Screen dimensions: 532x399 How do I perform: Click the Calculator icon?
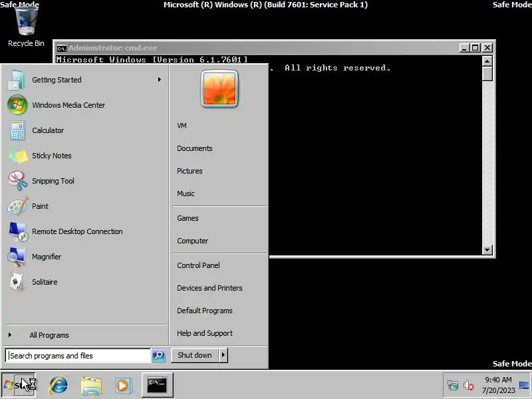17,130
